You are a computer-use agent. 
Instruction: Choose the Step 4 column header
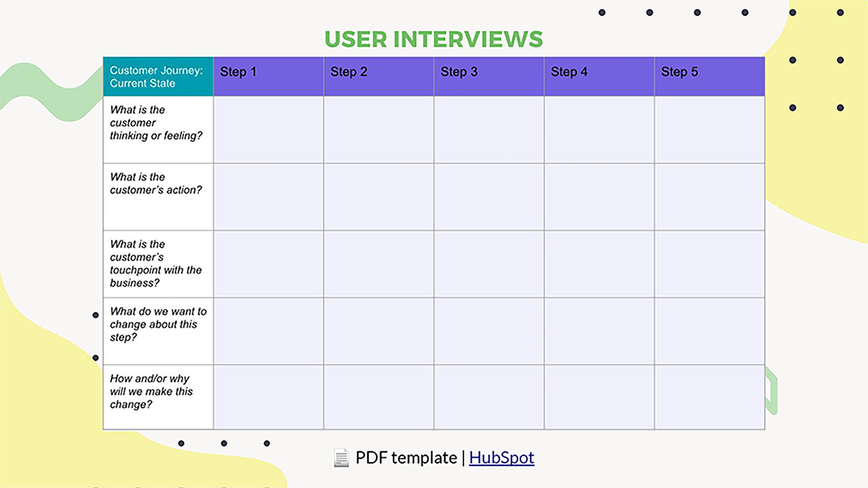(x=599, y=77)
